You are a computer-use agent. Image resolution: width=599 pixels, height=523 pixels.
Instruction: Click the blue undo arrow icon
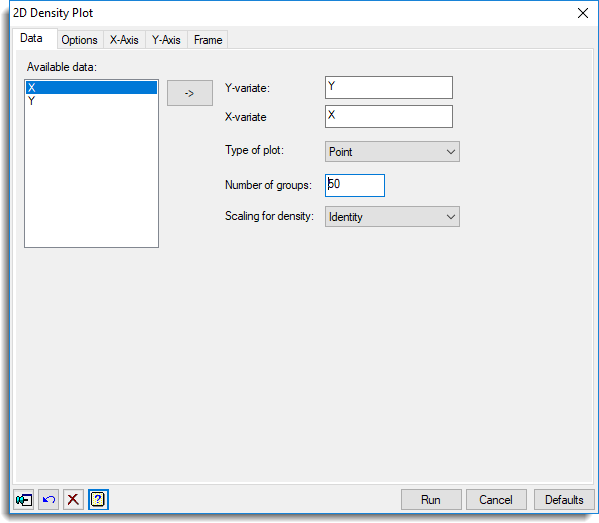[49, 499]
